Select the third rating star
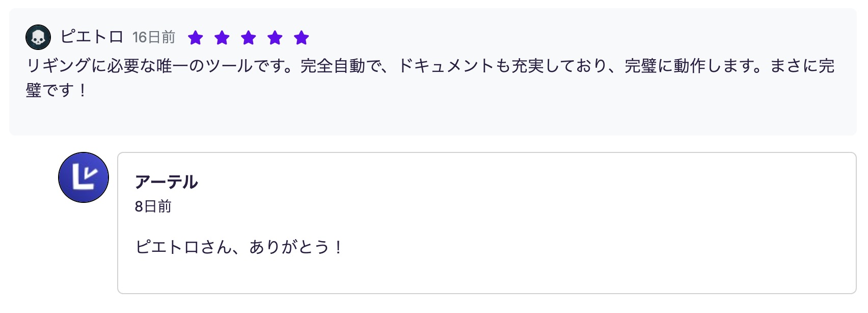The height and width of the screenshot is (313, 868). click(249, 38)
